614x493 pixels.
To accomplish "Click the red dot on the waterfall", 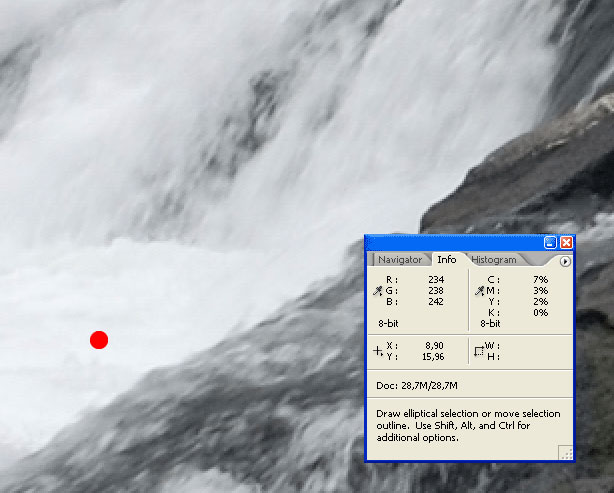I will pyautogui.click(x=99, y=340).
